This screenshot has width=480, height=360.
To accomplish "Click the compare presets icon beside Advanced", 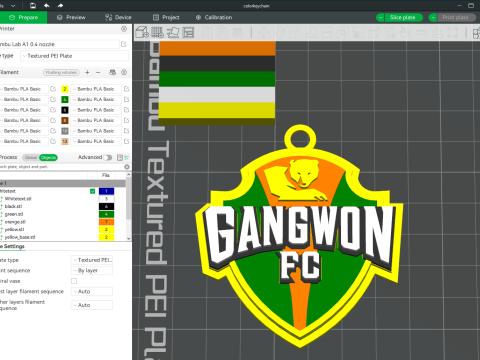I will coord(120,157).
